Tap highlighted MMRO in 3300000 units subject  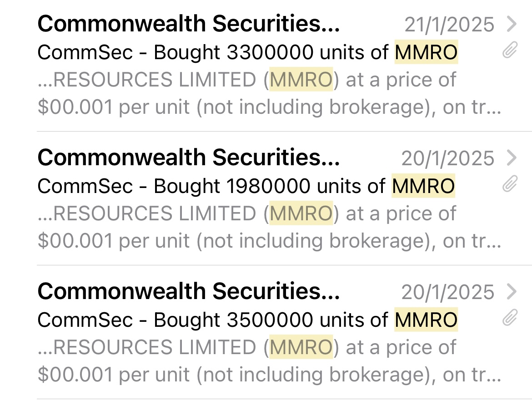click(x=426, y=52)
